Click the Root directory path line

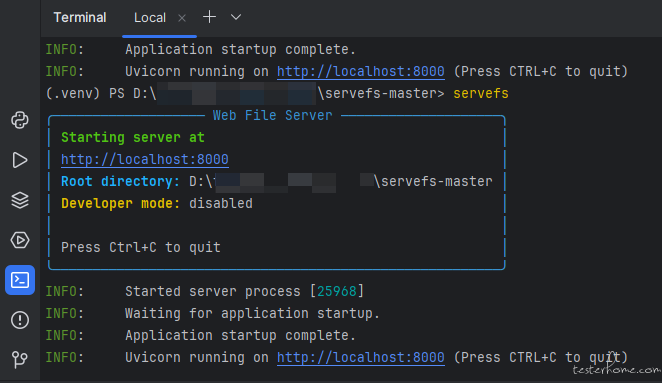(x=277, y=182)
